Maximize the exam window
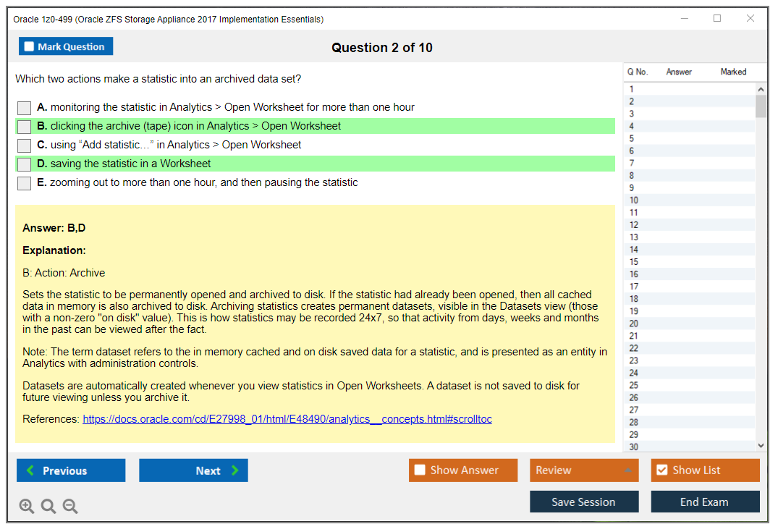This screenshot has width=778, height=532. click(x=717, y=19)
